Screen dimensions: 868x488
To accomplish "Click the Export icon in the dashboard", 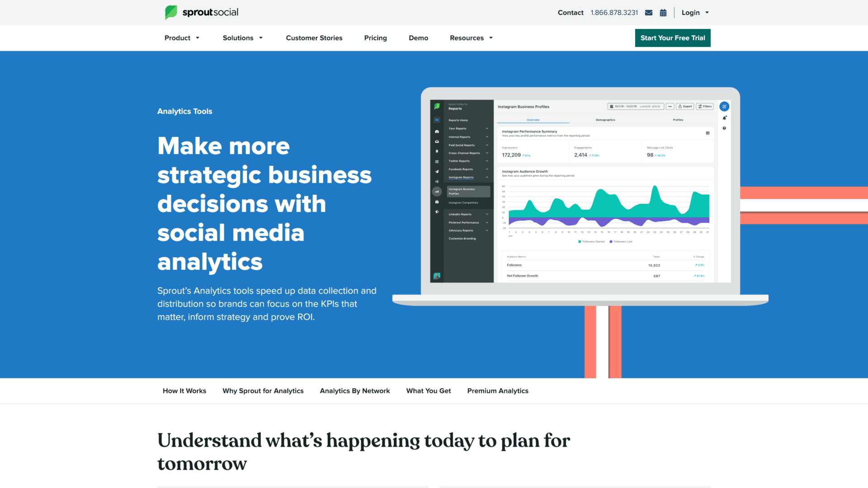I will 684,107.
